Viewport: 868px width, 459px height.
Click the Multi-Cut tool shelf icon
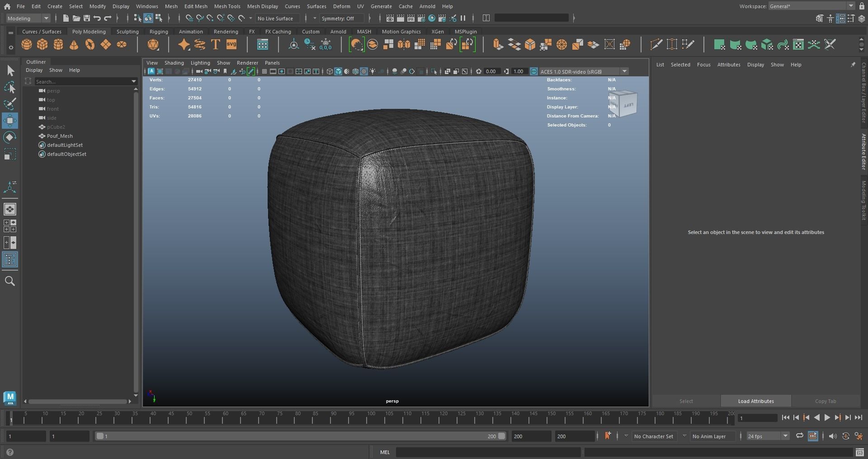point(656,44)
